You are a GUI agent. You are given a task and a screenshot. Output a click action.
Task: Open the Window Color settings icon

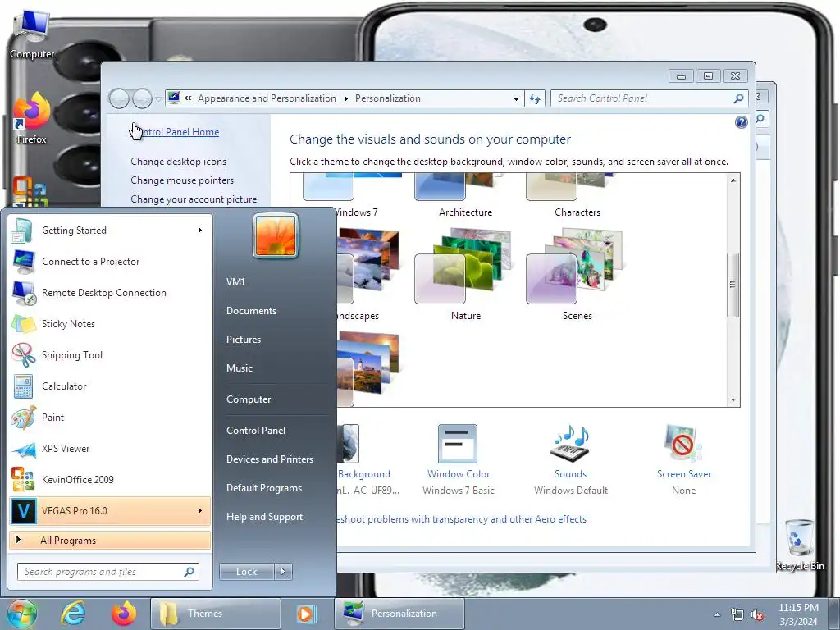pyautogui.click(x=458, y=444)
